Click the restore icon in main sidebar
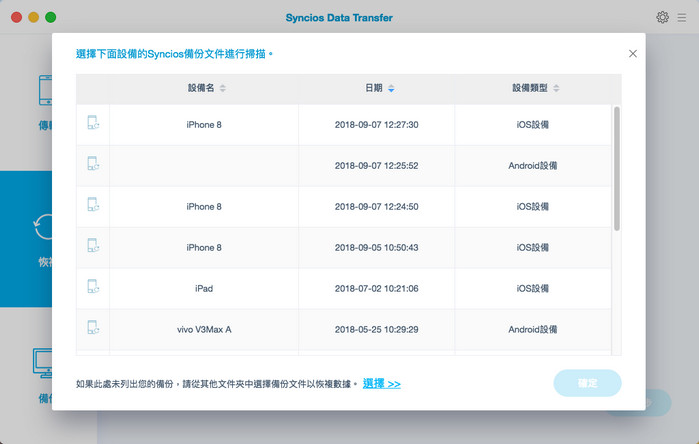Viewport: 699px width, 444px height. pyautogui.click(x=43, y=227)
